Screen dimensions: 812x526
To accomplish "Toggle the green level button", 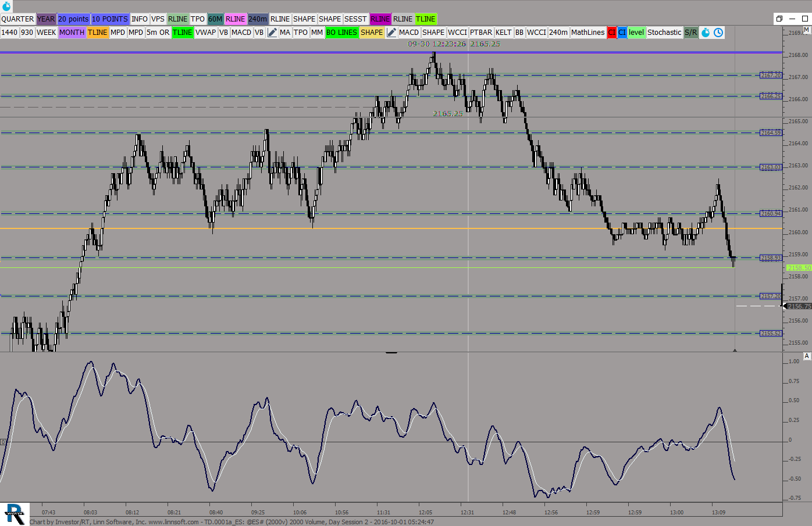I will point(636,33).
